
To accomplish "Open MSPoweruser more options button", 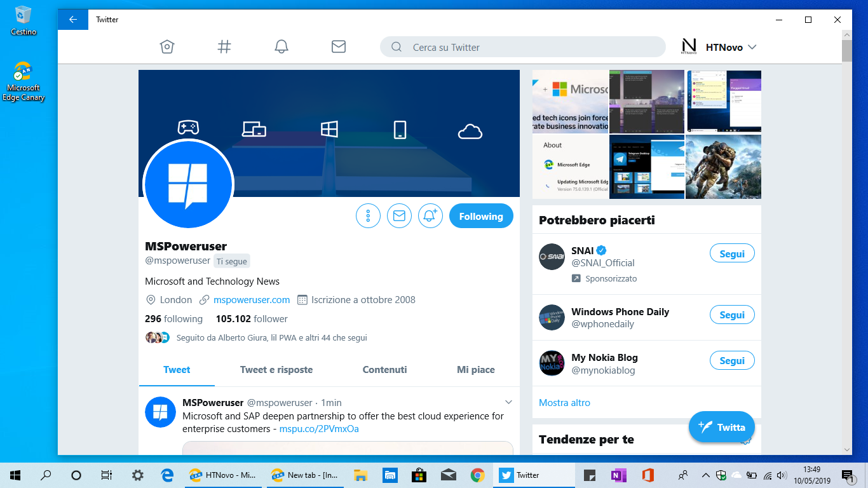I will coord(368,216).
